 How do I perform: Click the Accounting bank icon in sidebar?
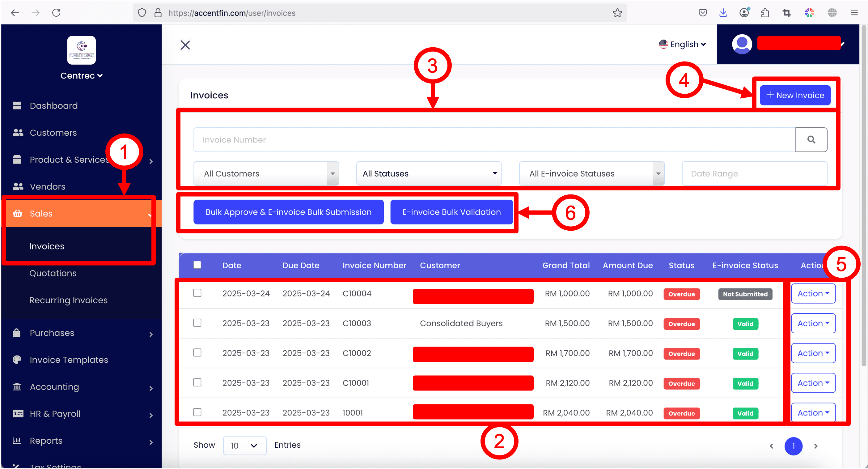pos(17,387)
